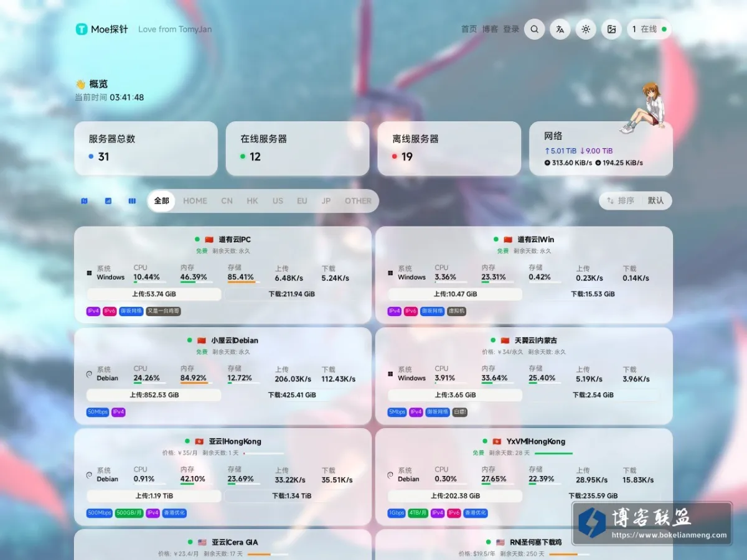Click the 登录 login link
Image resolution: width=747 pixels, height=560 pixels.
click(x=511, y=29)
